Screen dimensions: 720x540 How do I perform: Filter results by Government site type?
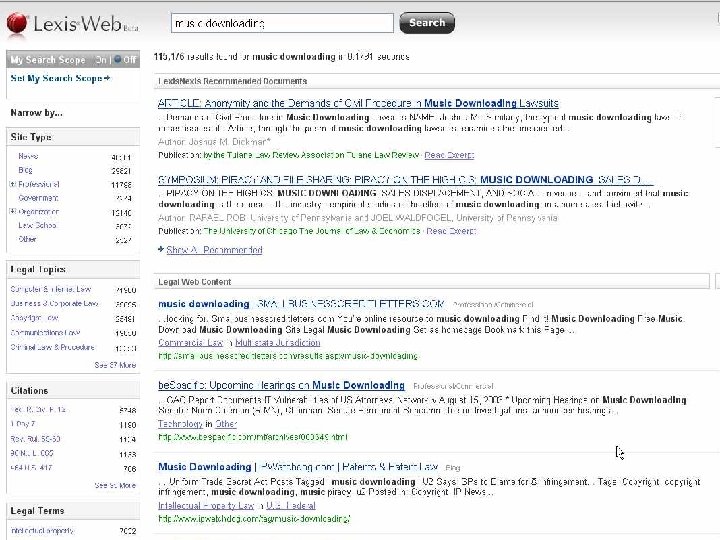tap(38, 198)
